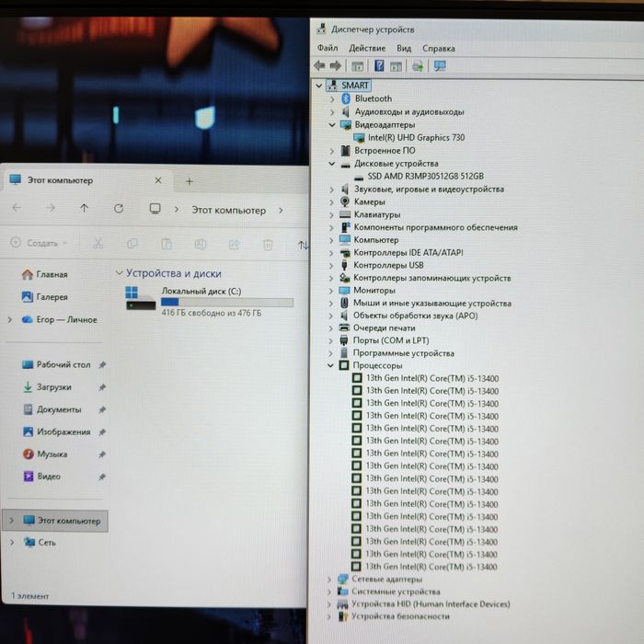Select the first i5-13400 processor entry
This screenshot has height=644, width=644.
pos(432,378)
